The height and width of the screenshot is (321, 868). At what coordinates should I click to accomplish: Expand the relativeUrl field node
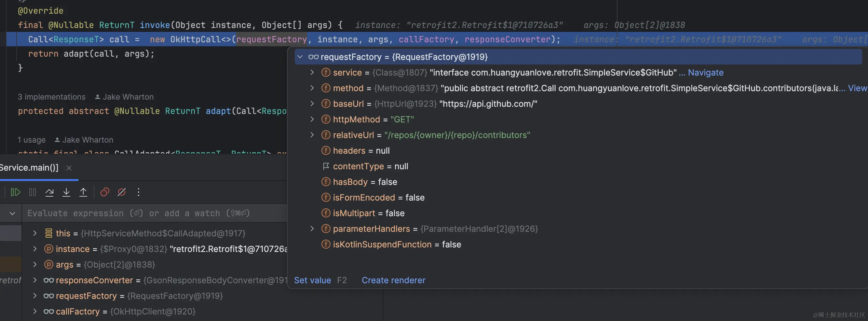(312, 135)
